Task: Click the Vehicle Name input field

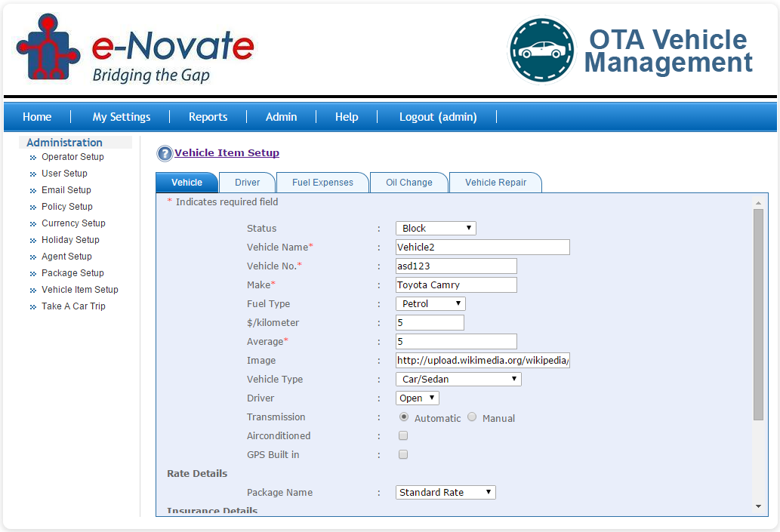Action: pyautogui.click(x=482, y=247)
